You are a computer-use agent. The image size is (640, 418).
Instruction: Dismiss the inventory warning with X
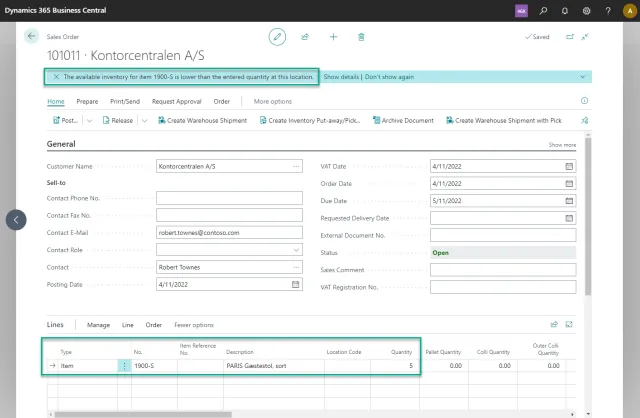[56, 77]
